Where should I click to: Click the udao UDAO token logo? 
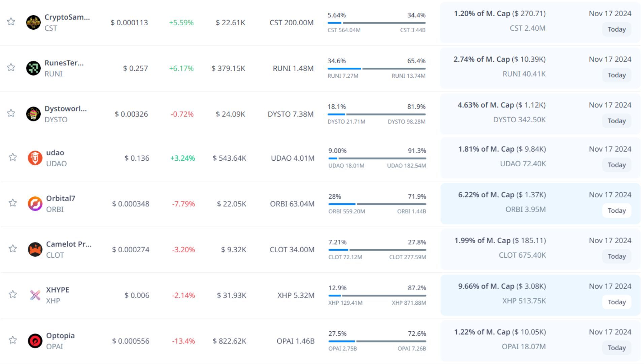[35, 158]
